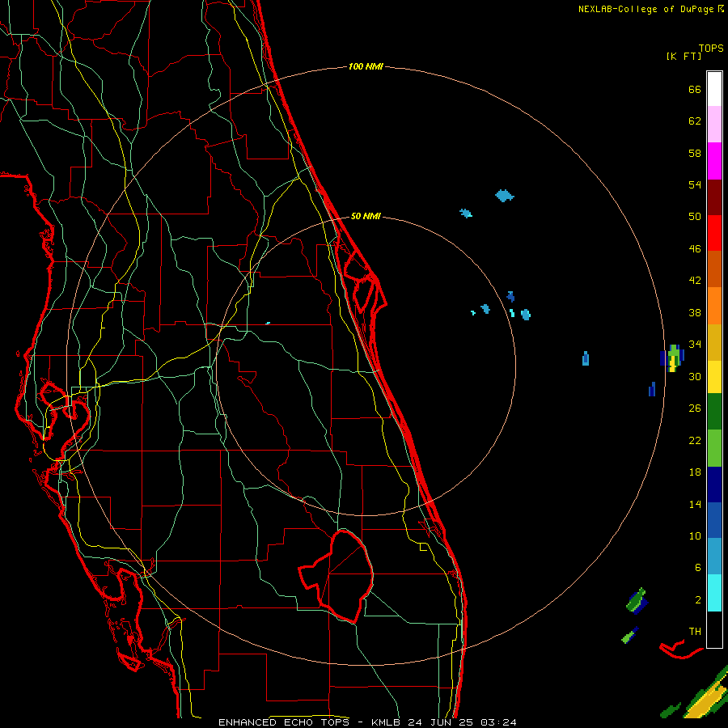
Task: Click the white swatch atop the tops legend
Action: coord(714,89)
